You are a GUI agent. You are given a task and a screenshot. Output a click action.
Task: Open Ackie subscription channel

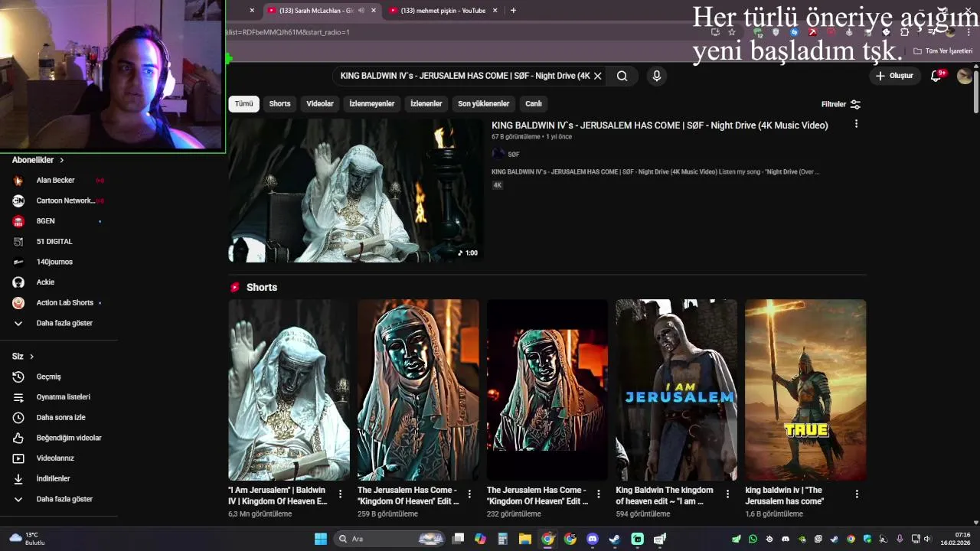point(59,282)
